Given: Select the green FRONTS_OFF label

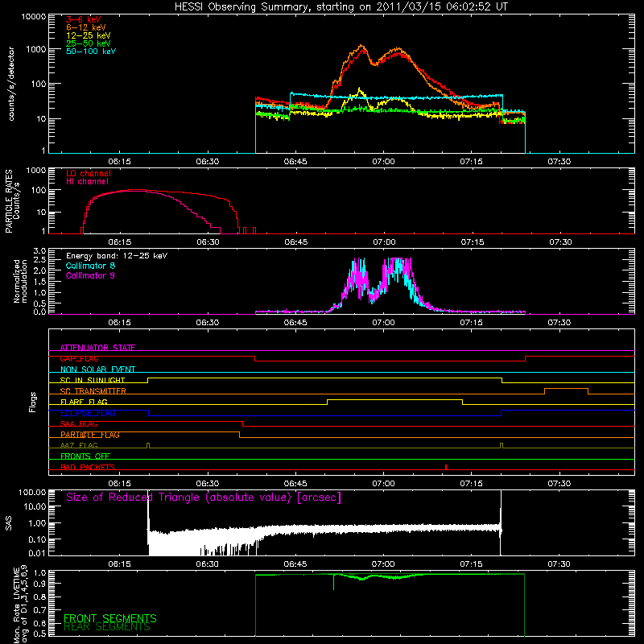Looking at the screenshot, I should coord(85,456).
